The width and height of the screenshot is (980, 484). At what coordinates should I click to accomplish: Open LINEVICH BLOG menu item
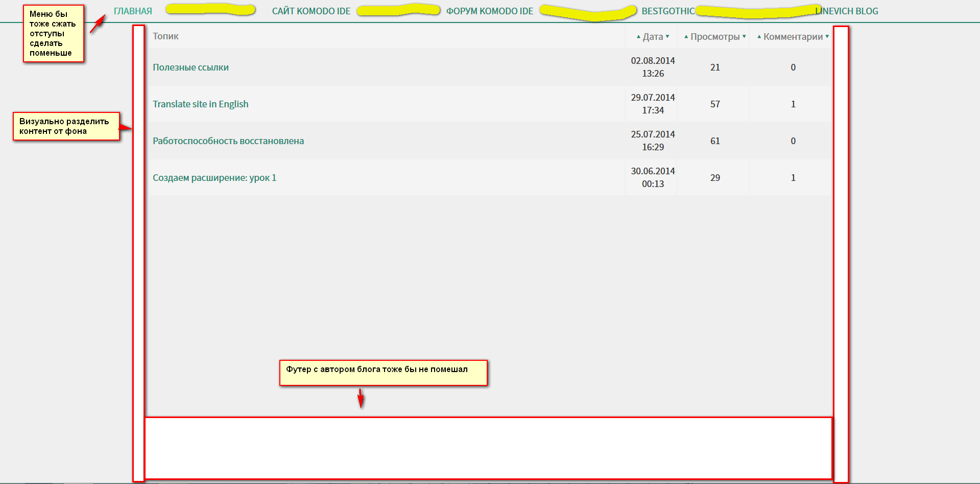[847, 11]
